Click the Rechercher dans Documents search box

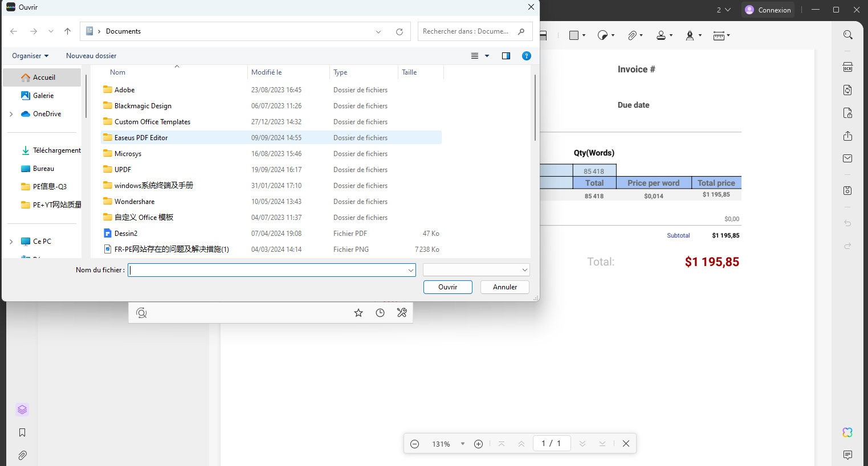coord(475,31)
